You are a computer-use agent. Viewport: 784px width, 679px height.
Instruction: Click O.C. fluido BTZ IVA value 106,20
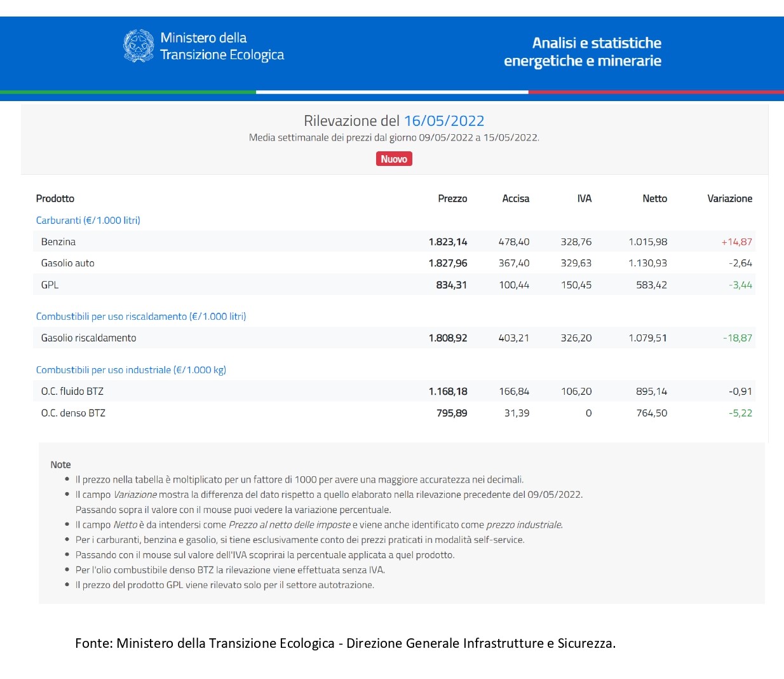coord(576,391)
